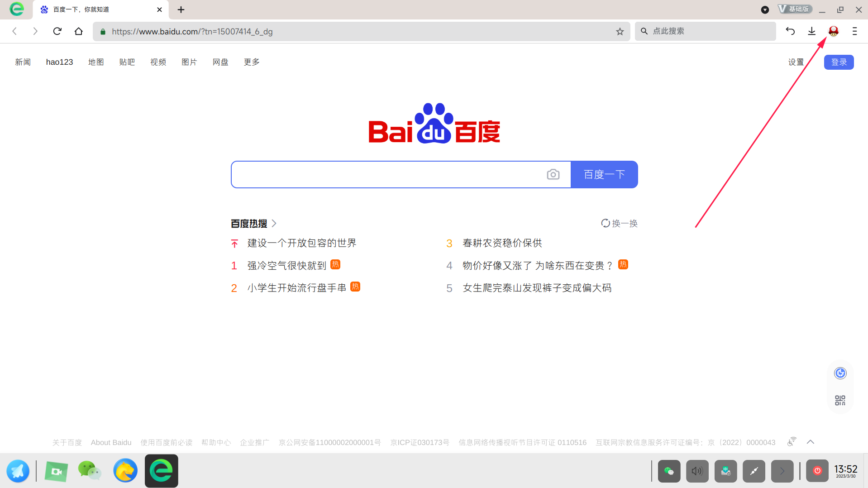Click 关于百度 footer link
This screenshot has width=868, height=488.
(67, 442)
